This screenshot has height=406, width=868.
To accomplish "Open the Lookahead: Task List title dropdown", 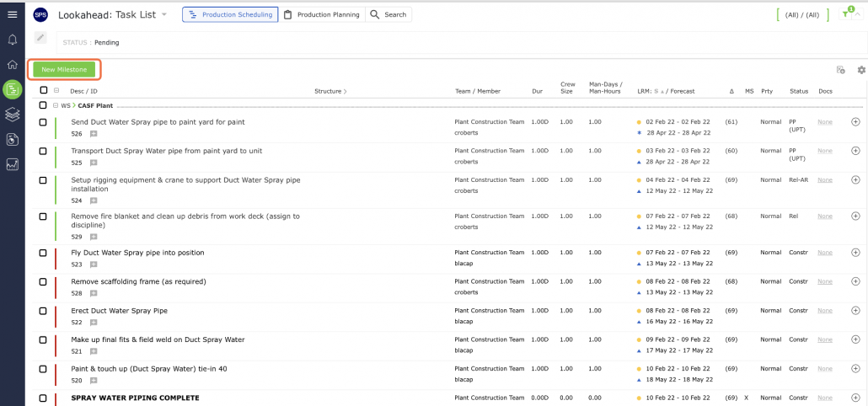I will click(x=163, y=15).
